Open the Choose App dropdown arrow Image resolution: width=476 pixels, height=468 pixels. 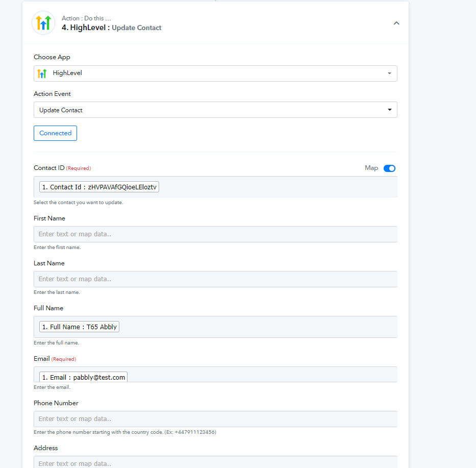point(389,73)
